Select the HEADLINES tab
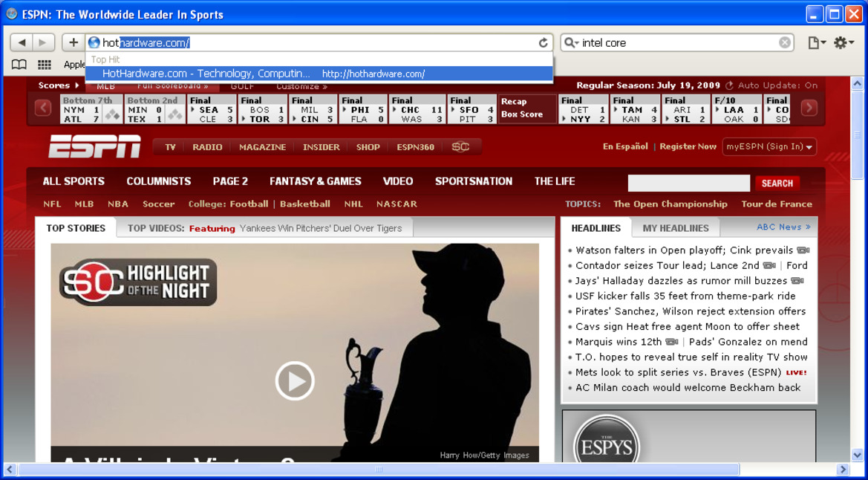The height and width of the screenshot is (480, 868). click(x=596, y=228)
